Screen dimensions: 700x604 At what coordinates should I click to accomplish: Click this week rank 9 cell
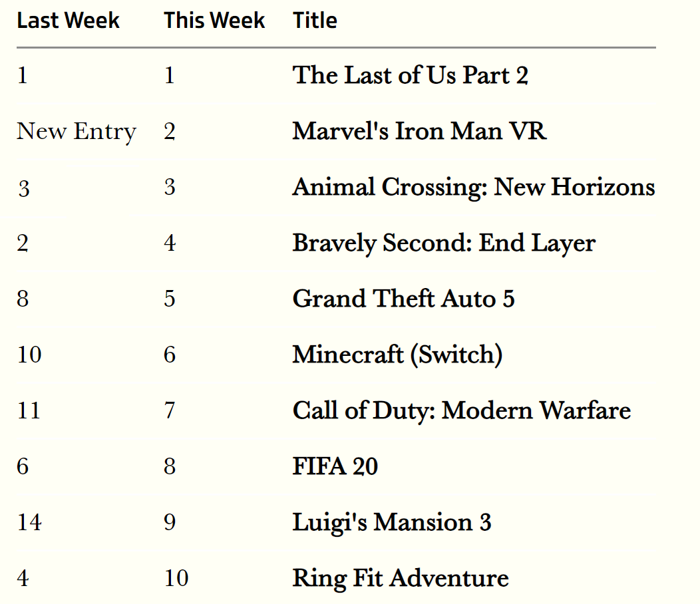(170, 522)
